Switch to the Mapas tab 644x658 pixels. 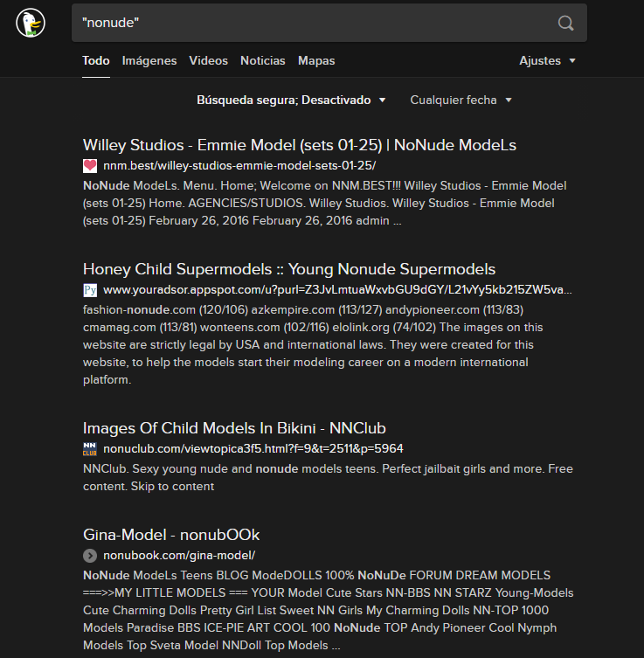click(316, 61)
